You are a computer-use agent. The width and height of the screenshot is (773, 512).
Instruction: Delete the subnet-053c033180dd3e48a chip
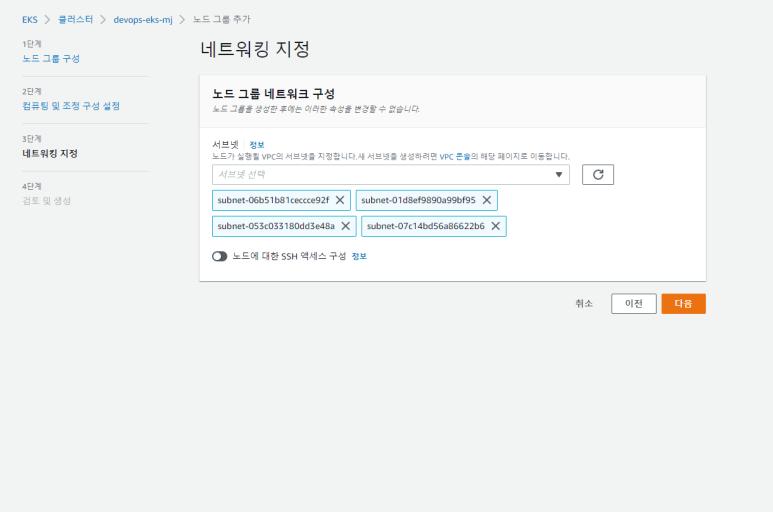(x=345, y=226)
